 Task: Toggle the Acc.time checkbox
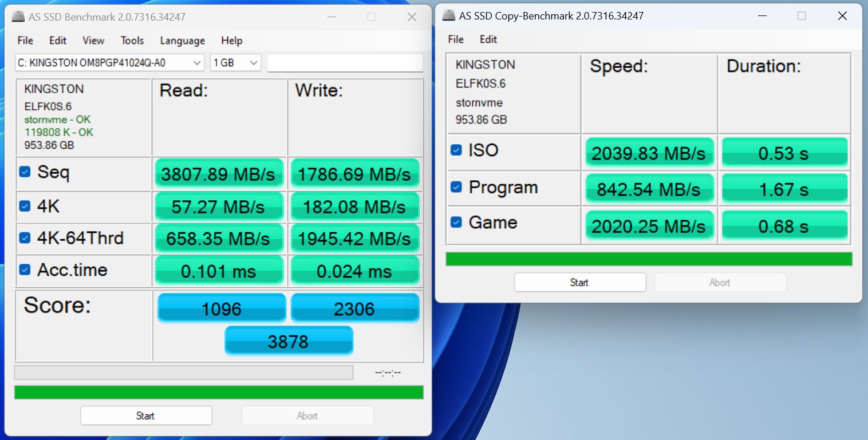tap(25, 269)
